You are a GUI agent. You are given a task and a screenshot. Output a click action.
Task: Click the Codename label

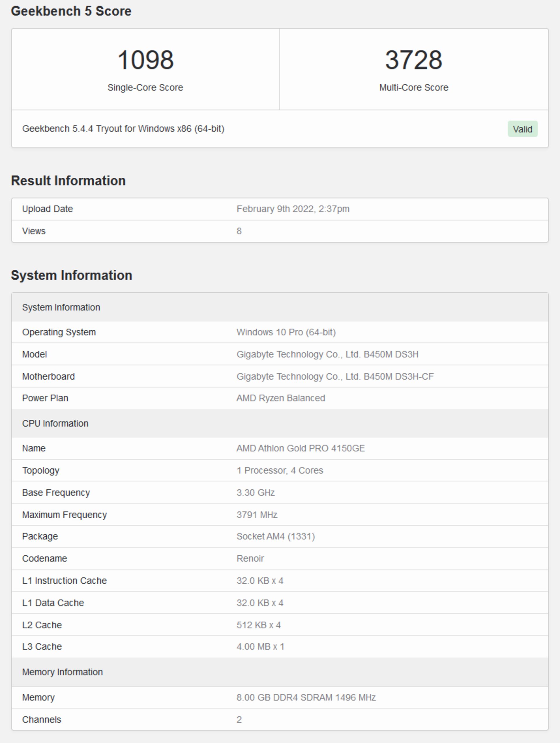pyautogui.click(x=45, y=559)
